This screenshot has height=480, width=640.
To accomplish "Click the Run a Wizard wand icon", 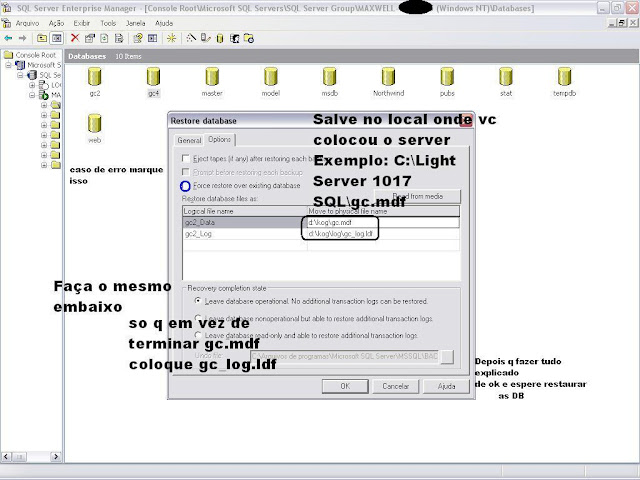I will [x=191, y=38].
